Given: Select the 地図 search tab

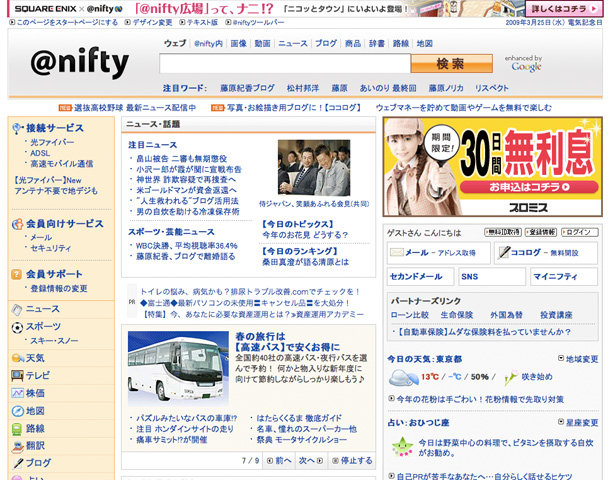Looking at the screenshot, I should pos(424,44).
